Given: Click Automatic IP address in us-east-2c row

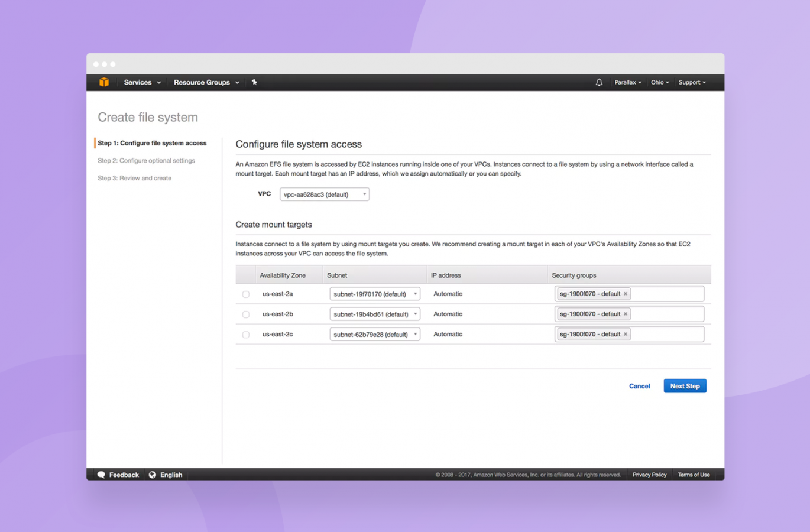Looking at the screenshot, I should pos(448,334).
